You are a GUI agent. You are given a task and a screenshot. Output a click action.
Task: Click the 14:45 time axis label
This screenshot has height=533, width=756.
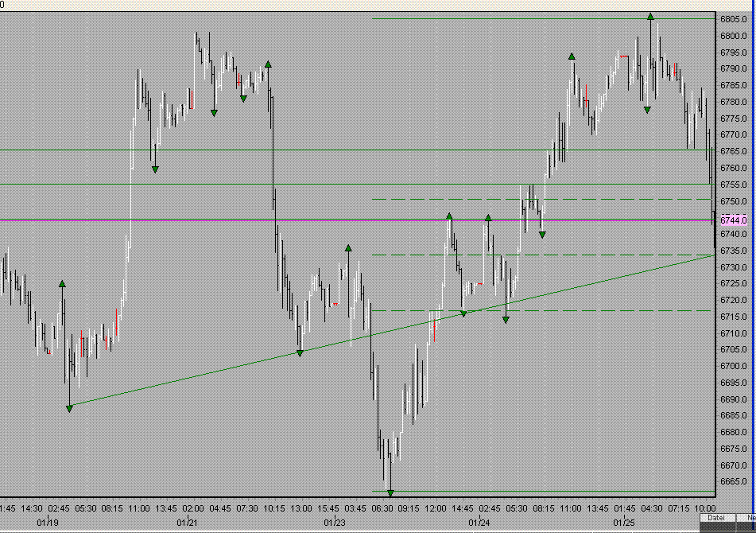[x=463, y=508]
